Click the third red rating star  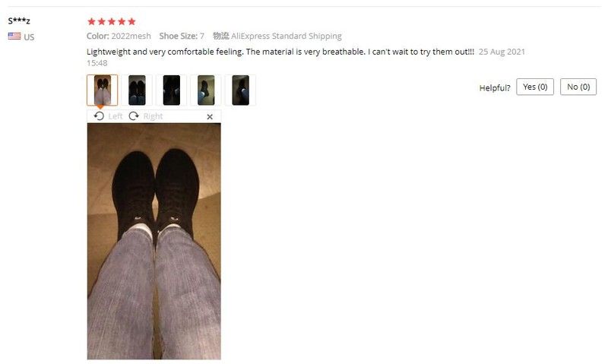coord(112,21)
